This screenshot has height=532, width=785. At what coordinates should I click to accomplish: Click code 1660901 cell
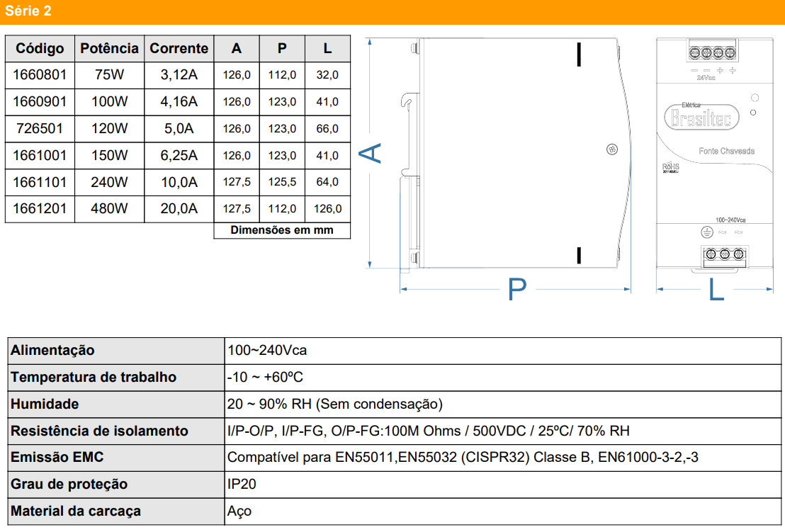(x=40, y=102)
